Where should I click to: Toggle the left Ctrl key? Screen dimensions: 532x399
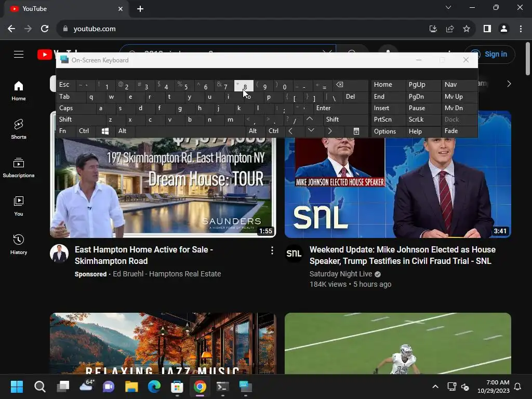[86, 131]
